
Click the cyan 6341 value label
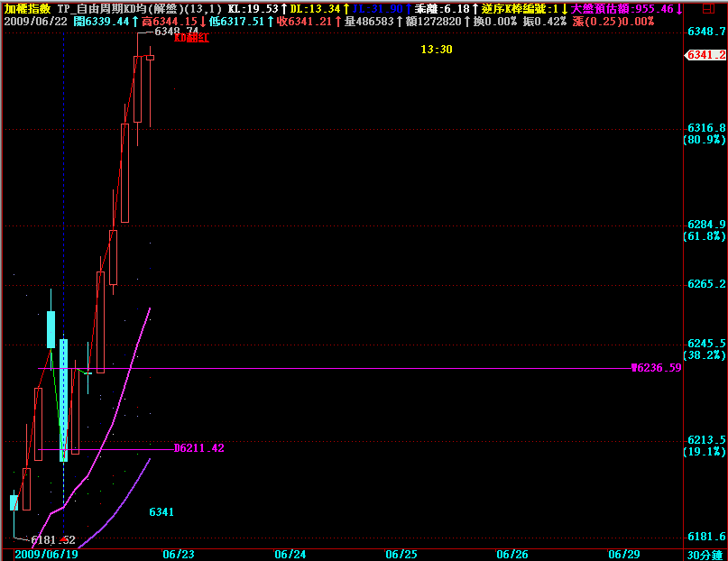pos(161,512)
